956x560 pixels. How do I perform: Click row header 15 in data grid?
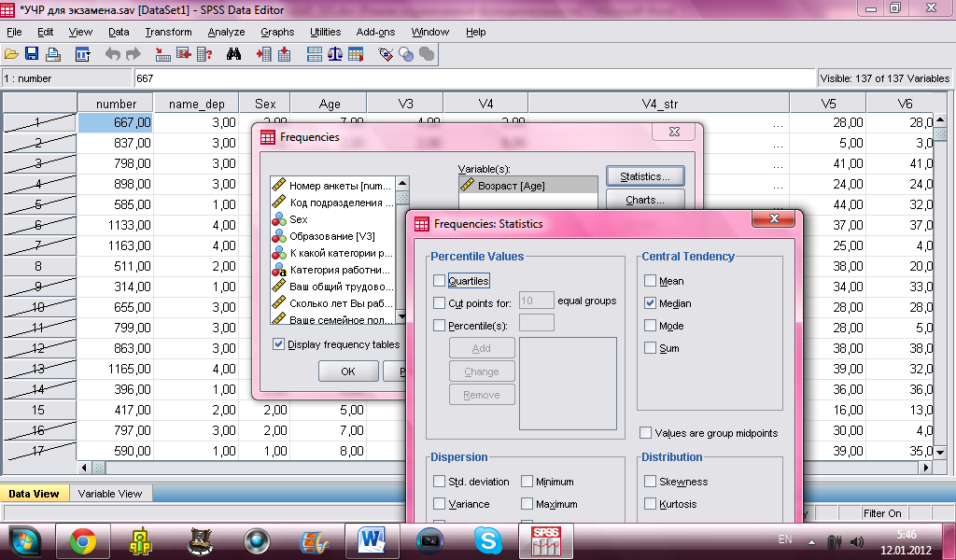[x=38, y=410]
